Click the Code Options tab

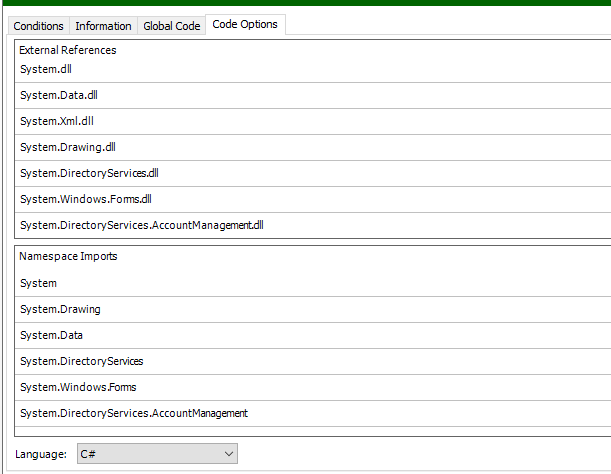pyautogui.click(x=245, y=25)
